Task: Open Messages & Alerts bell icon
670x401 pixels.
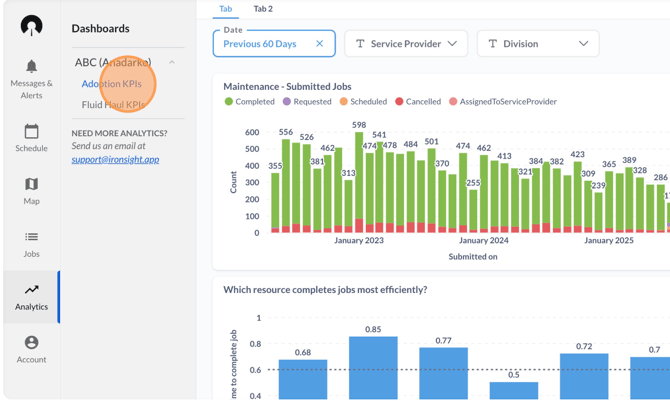Action: 31,66
